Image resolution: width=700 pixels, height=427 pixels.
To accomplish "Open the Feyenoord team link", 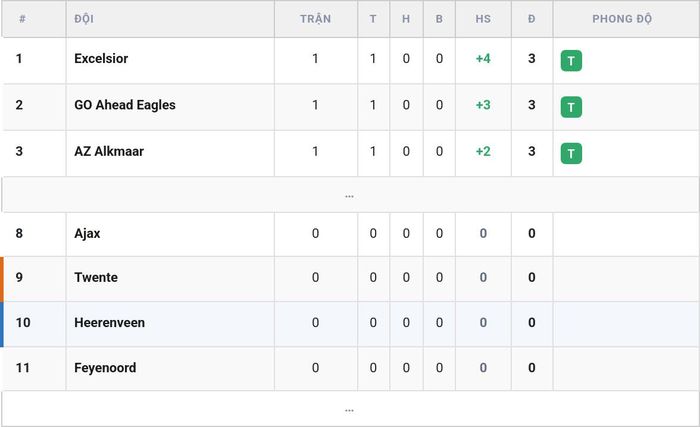I will 105,368.
